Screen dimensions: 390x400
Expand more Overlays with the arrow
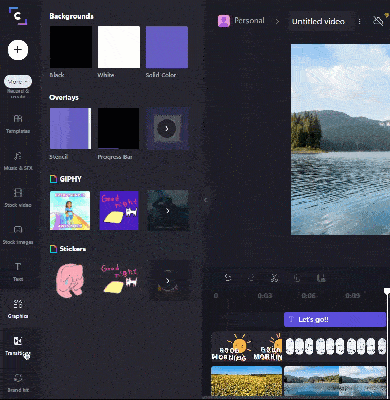pyautogui.click(x=167, y=128)
